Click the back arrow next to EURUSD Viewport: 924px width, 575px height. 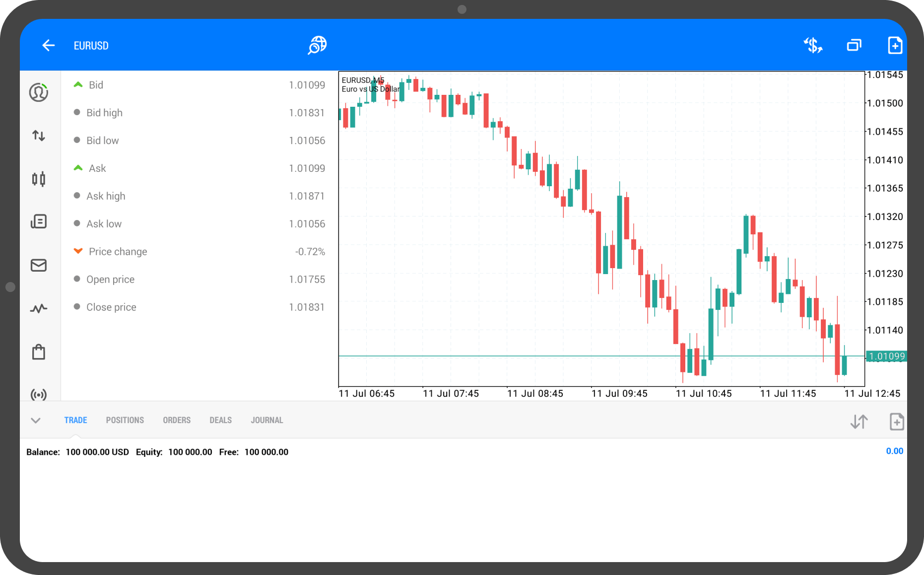(x=48, y=46)
